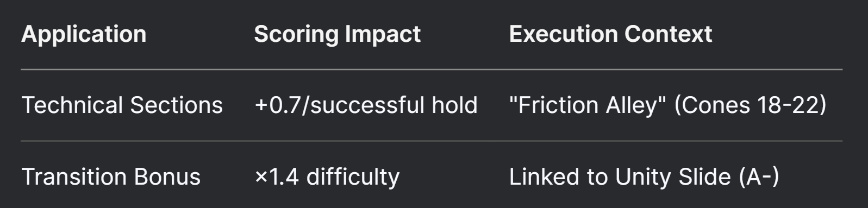This screenshot has height=208, width=868.
Task: Select the words 'successful hold'
Action: pos(394,105)
